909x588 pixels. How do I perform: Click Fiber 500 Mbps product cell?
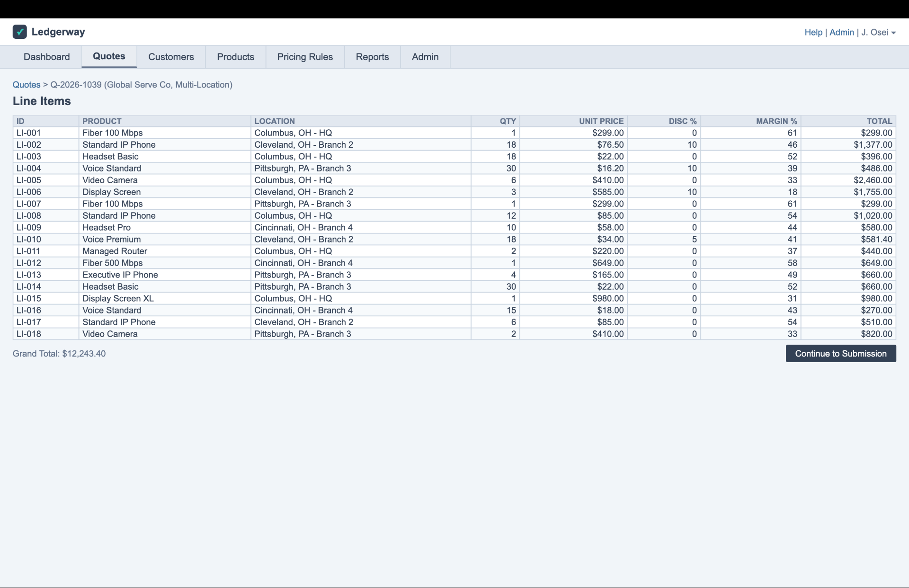165,263
